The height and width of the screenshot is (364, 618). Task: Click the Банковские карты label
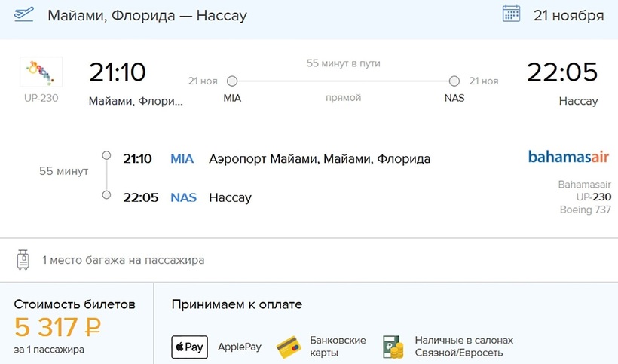338,347
